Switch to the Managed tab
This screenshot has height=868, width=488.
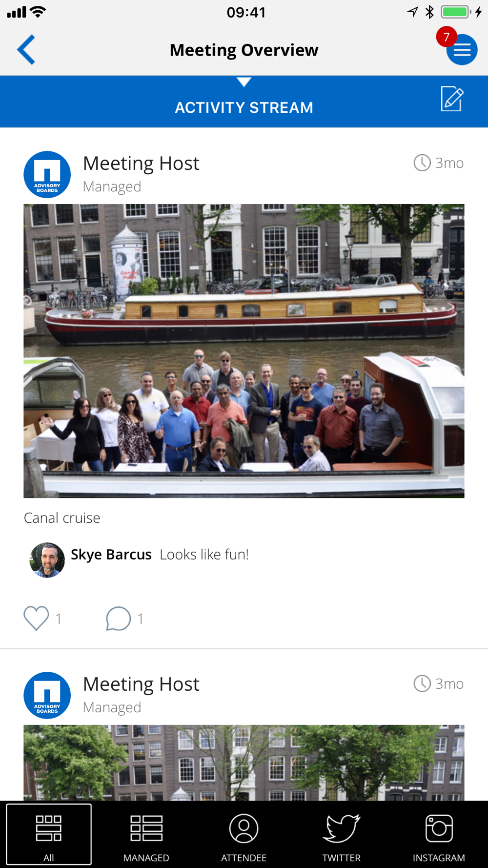pos(146,834)
